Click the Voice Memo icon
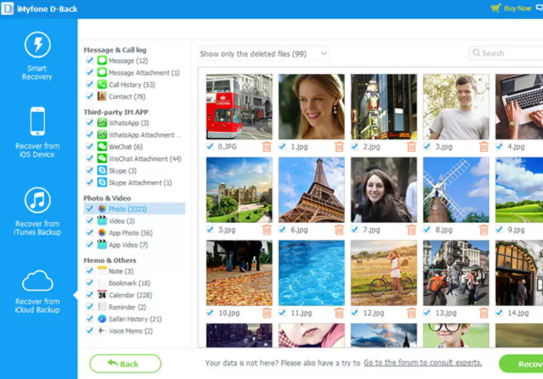Viewport: 543px width, 379px height. click(102, 331)
